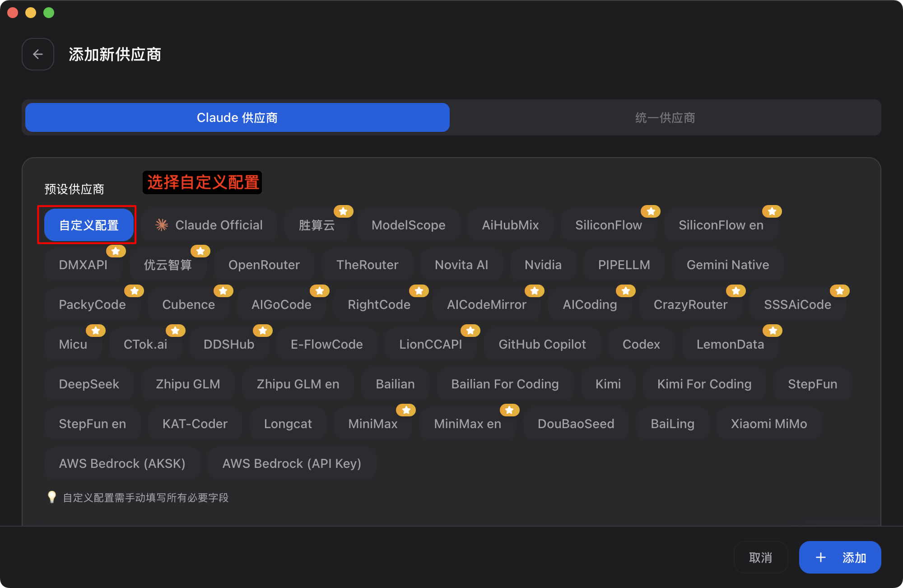The image size is (903, 588).
Task: Pick the Nvidia preset
Action: click(543, 265)
